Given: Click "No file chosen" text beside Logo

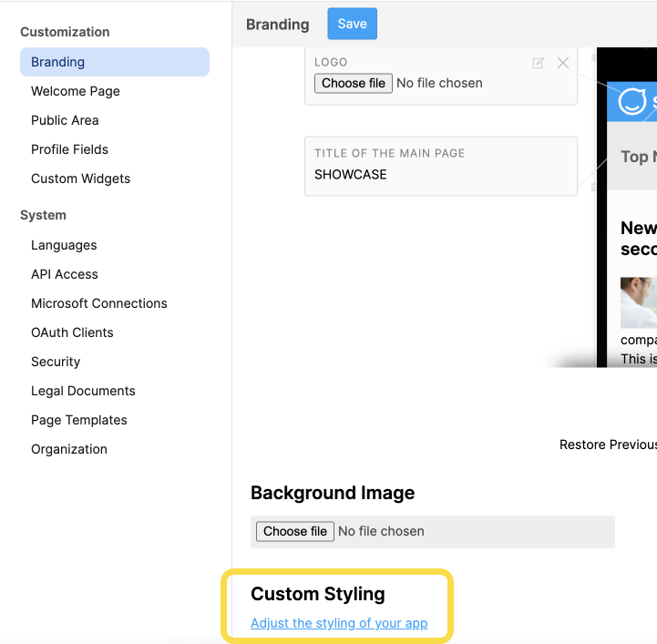Looking at the screenshot, I should click(439, 83).
